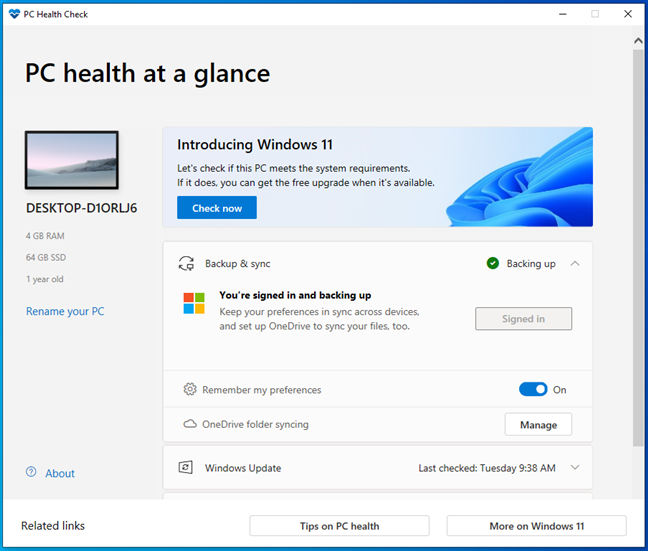
Task: Collapse the Backup & sync section chevron
Action: click(575, 263)
